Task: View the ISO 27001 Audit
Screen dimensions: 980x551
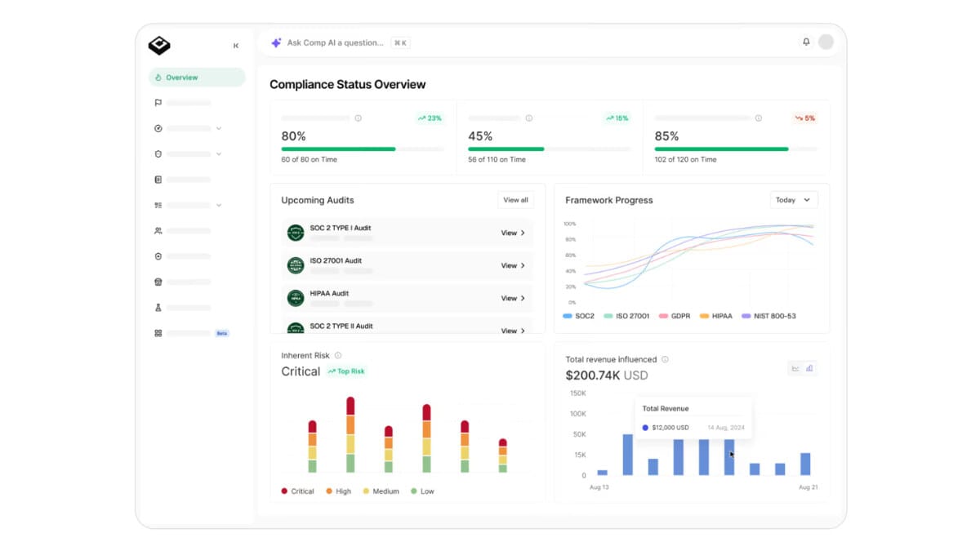Action: click(513, 265)
